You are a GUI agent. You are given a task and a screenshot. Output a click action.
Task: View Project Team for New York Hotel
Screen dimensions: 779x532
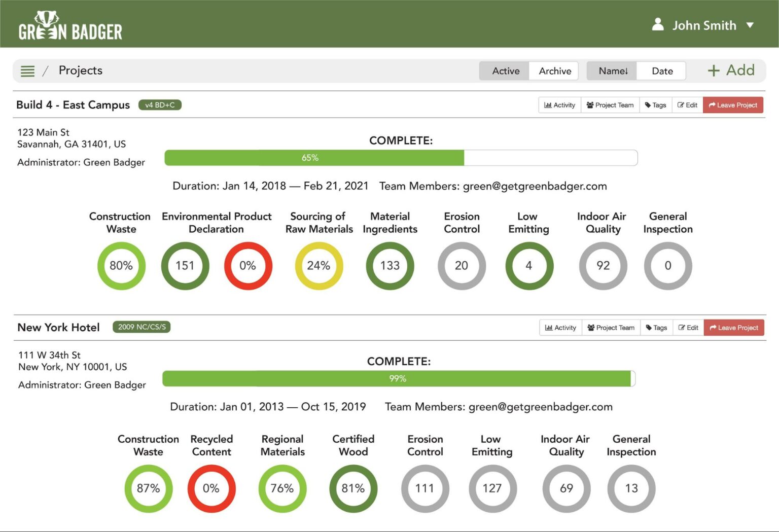[x=611, y=328]
